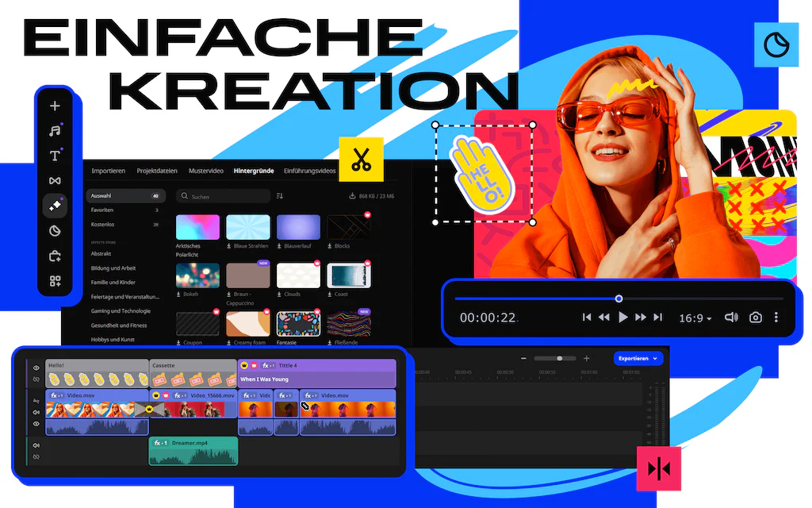Image resolution: width=812 pixels, height=508 pixels.
Task: Jump to the end with skip-forward button
Action: [x=657, y=317]
